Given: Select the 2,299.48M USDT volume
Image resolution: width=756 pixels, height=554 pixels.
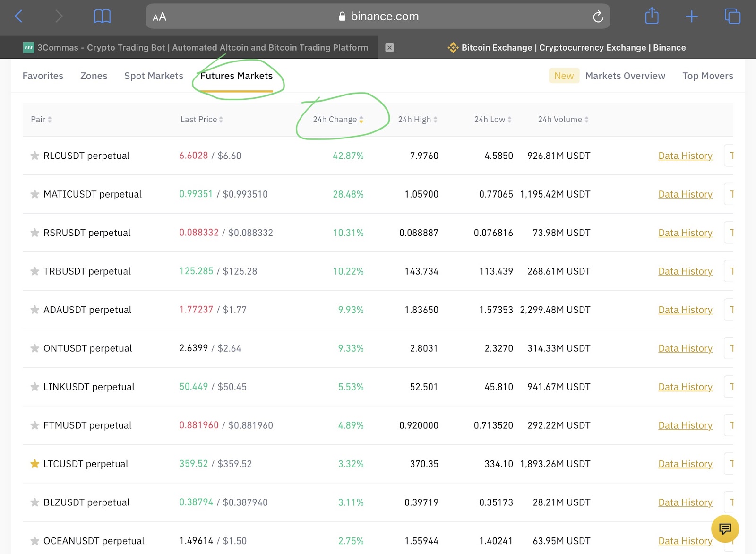Looking at the screenshot, I should tap(555, 310).
